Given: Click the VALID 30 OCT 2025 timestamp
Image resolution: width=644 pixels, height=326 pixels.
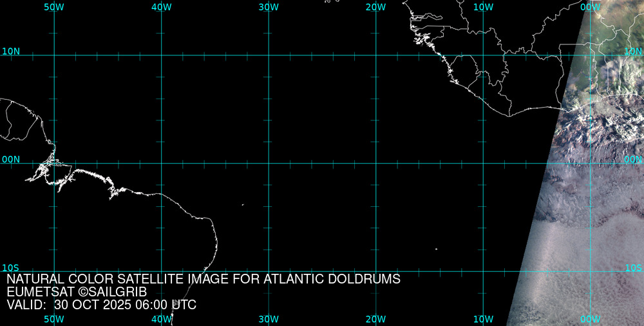Looking at the screenshot, I should pos(101,305).
